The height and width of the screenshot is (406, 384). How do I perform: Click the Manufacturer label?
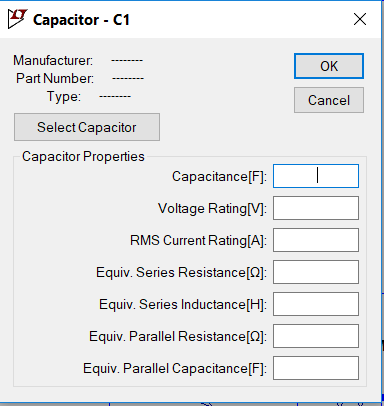(x=53, y=60)
